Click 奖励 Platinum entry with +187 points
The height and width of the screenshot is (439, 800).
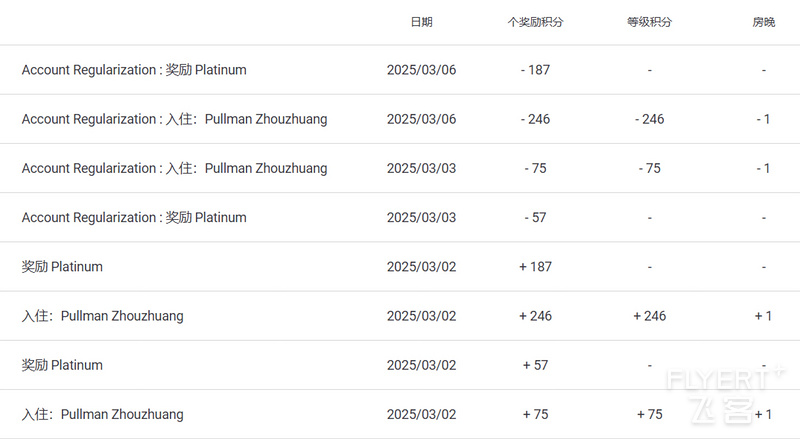coord(62,266)
